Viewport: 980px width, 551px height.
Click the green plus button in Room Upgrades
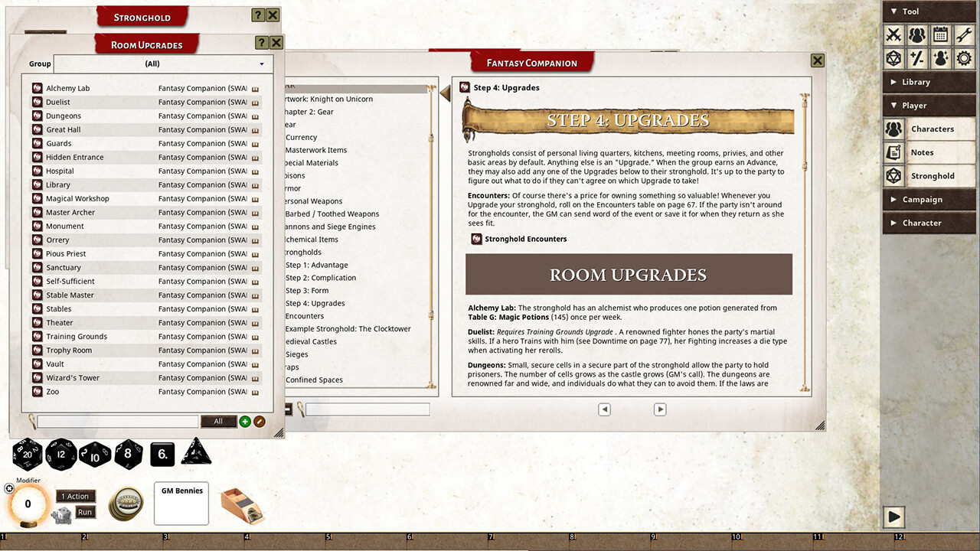tap(244, 421)
